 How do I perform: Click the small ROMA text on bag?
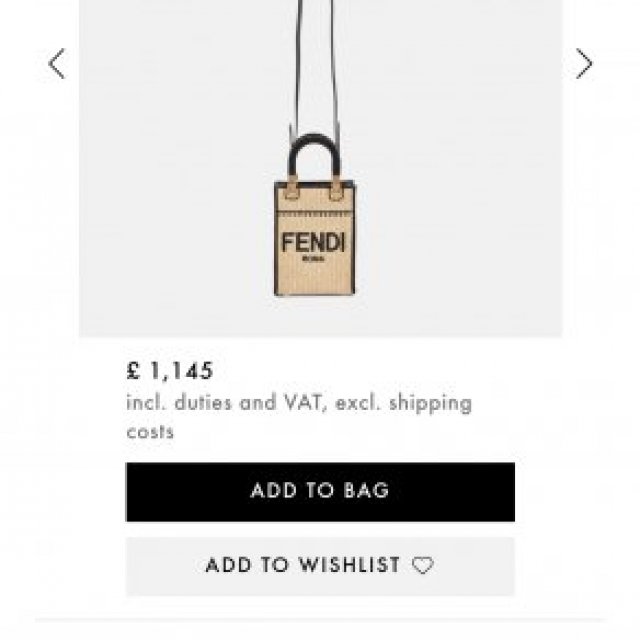[313, 259]
